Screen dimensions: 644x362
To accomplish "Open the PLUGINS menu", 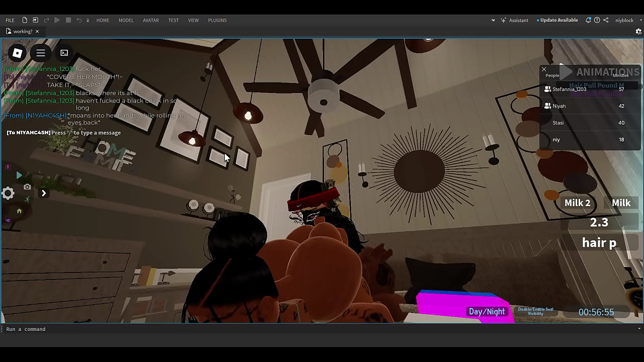I will point(217,20).
